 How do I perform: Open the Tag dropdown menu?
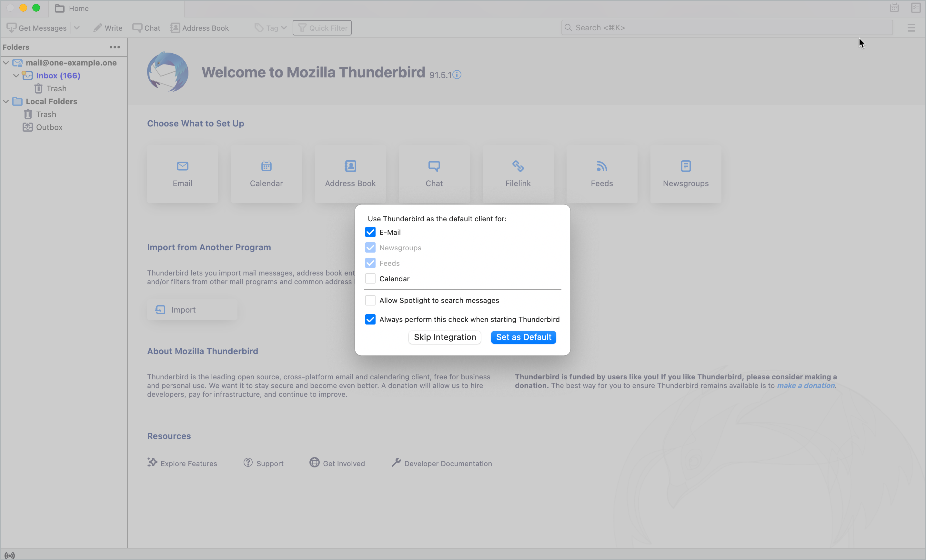[270, 28]
